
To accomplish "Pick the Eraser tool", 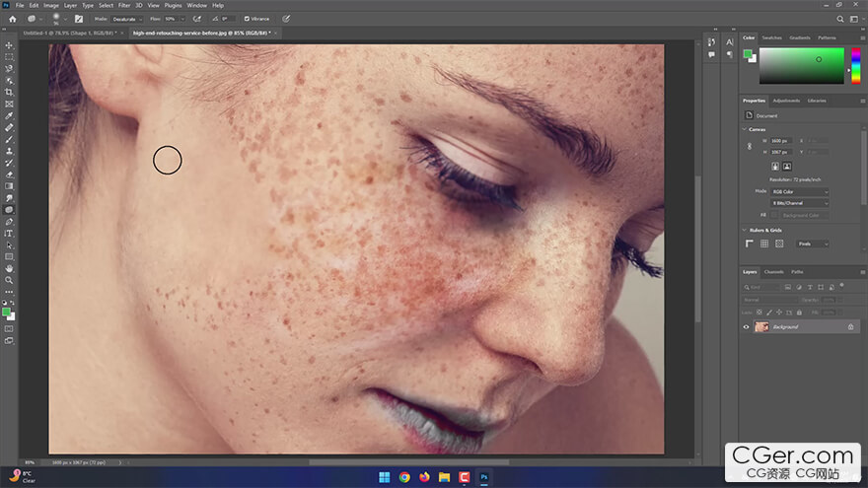I will tap(9, 174).
